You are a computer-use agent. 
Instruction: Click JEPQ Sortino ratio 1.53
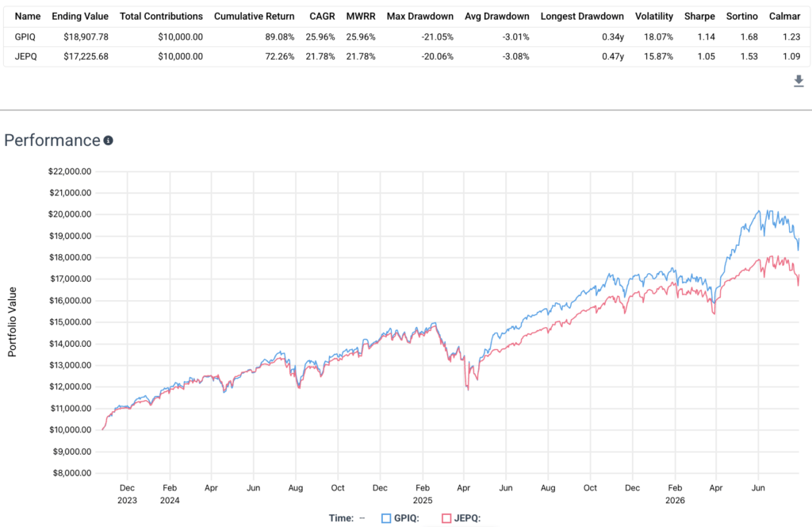(x=749, y=56)
